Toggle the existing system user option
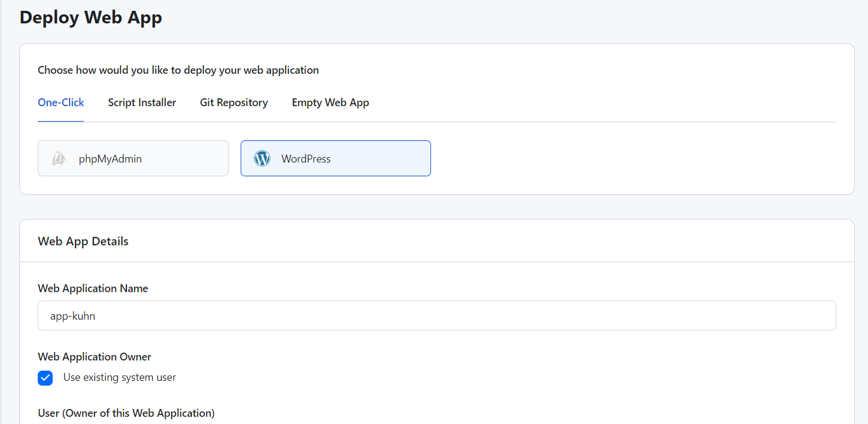Viewport: 868px width, 424px height. [45, 378]
